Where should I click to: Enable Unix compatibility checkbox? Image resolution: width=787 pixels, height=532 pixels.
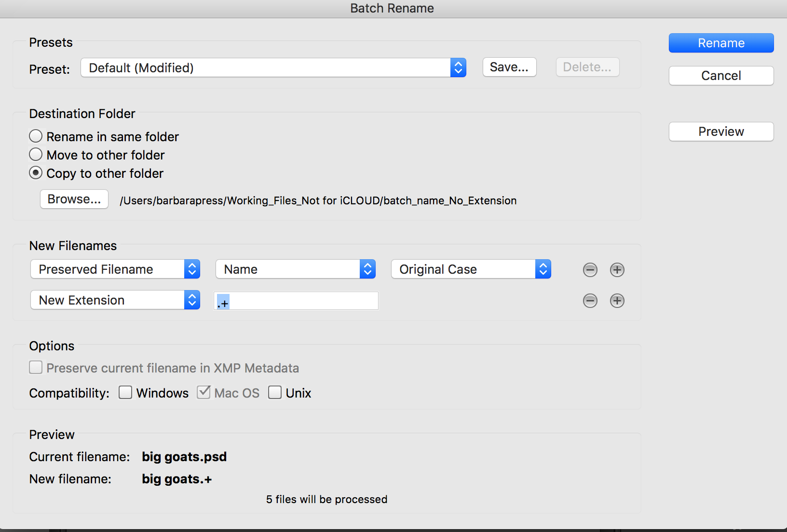coord(275,393)
